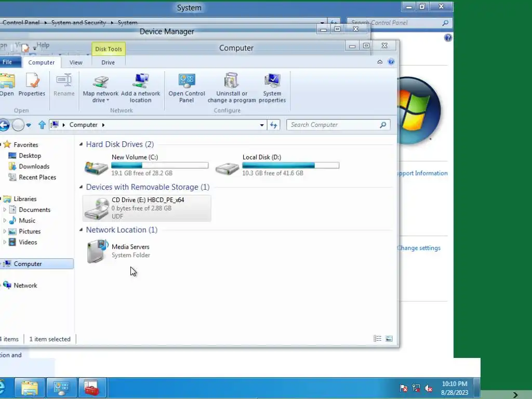Click System and Security breadcrumb

tap(78, 23)
